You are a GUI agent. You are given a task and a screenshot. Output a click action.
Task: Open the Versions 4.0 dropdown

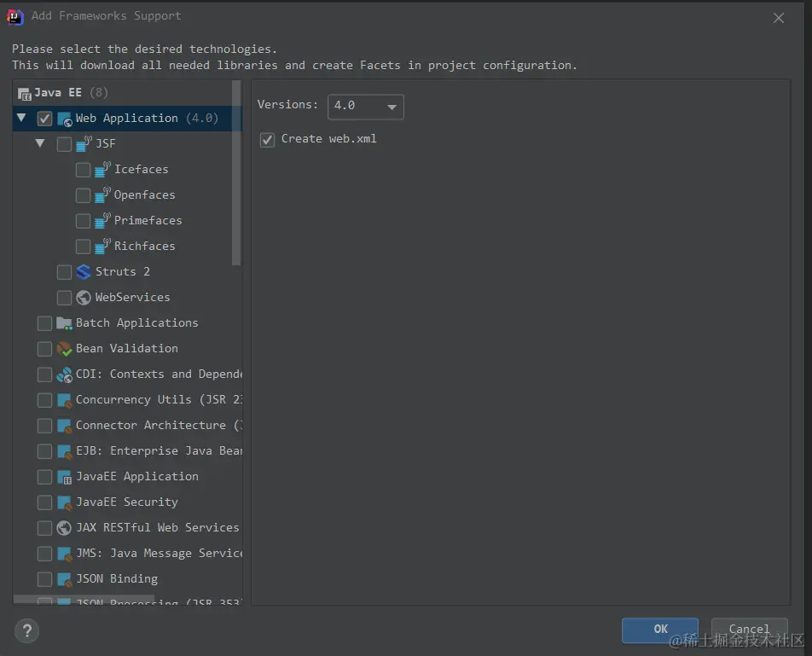[x=366, y=107]
